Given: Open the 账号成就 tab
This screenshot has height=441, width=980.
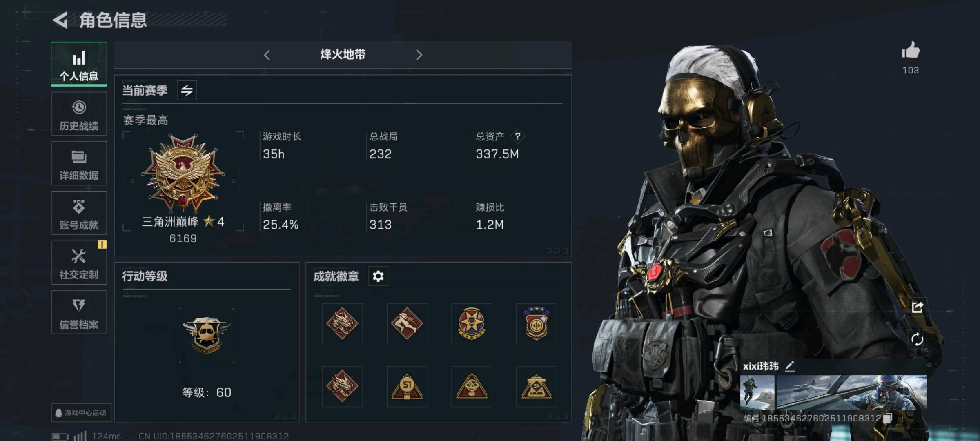Looking at the screenshot, I should pyautogui.click(x=79, y=213).
